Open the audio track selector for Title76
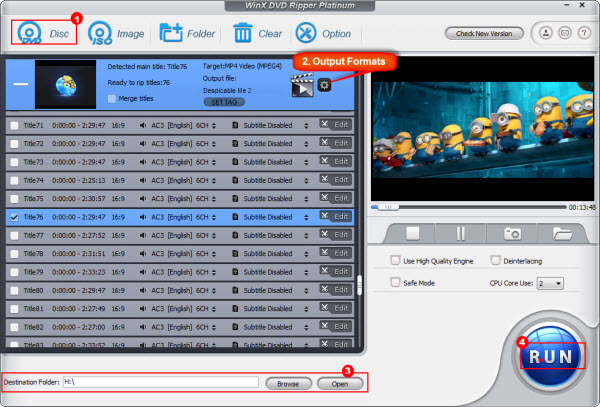600x407 pixels. pyautogui.click(x=214, y=217)
